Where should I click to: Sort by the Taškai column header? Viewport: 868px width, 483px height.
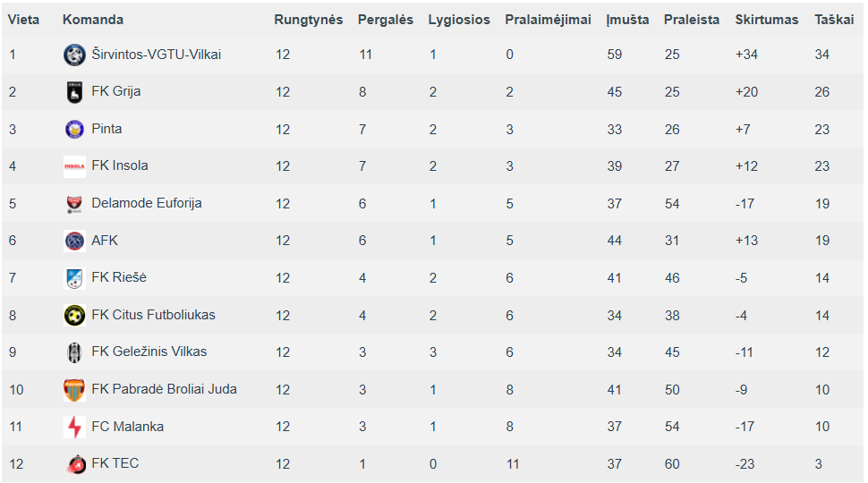click(x=834, y=20)
